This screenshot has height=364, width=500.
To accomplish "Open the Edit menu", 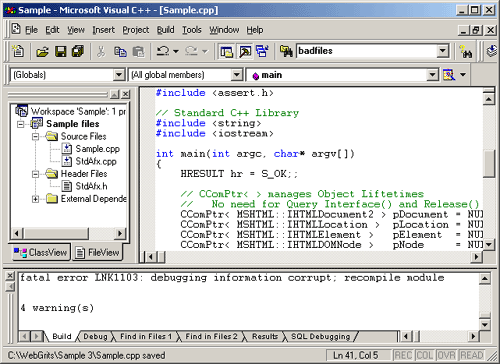I will point(52,30).
